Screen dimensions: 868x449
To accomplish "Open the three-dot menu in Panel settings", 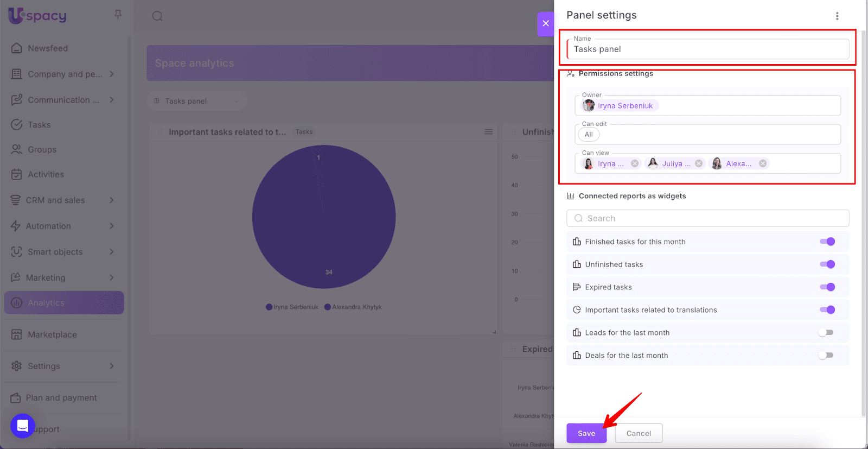I will pyautogui.click(x=837, y=16).
